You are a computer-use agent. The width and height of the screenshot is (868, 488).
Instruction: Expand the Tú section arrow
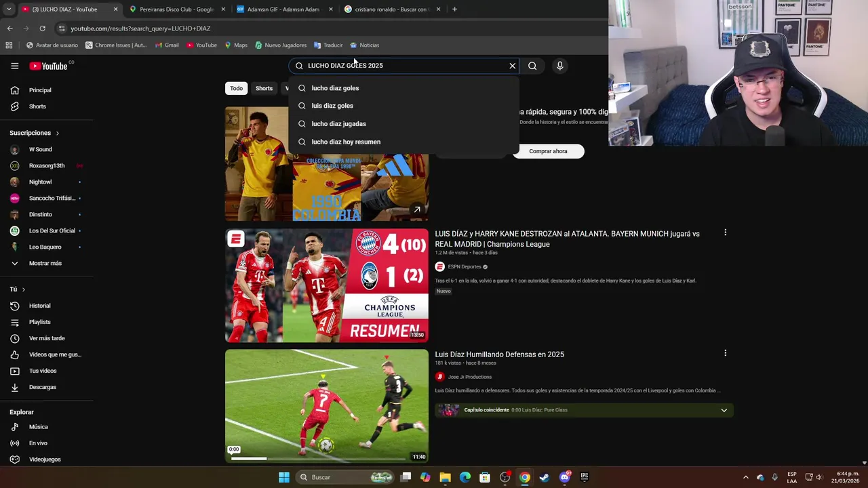23,289
